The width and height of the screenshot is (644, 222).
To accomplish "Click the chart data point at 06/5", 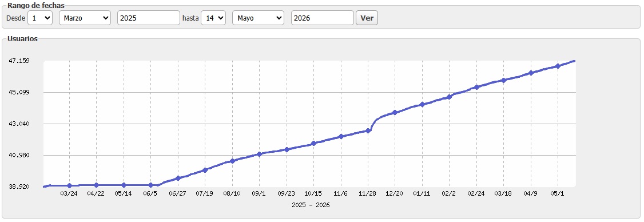I will [x=151, y=185].
